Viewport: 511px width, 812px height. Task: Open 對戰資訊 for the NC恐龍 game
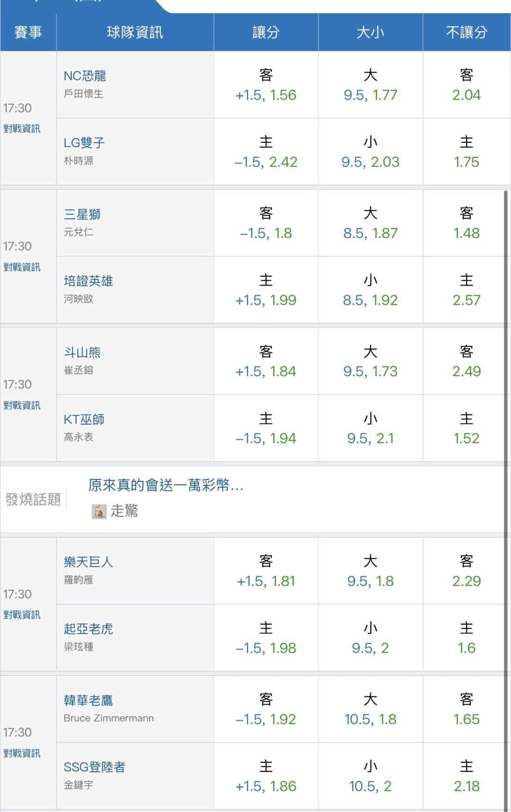(x=22, y=129)
